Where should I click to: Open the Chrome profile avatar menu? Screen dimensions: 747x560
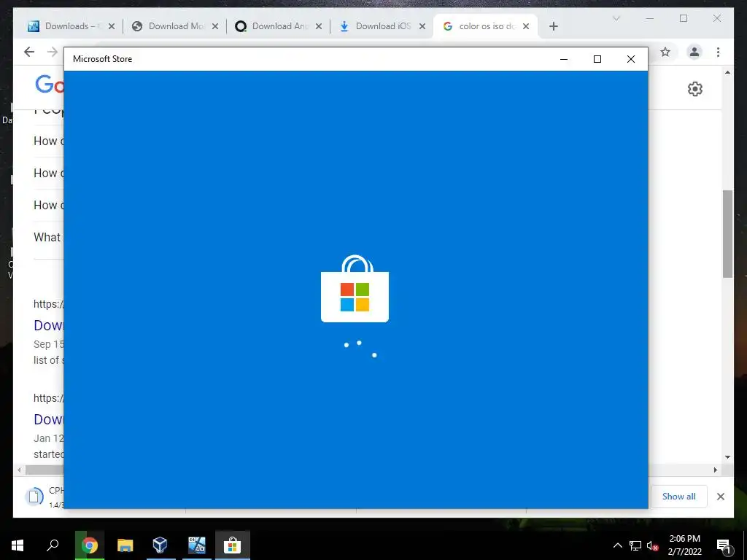694,52
